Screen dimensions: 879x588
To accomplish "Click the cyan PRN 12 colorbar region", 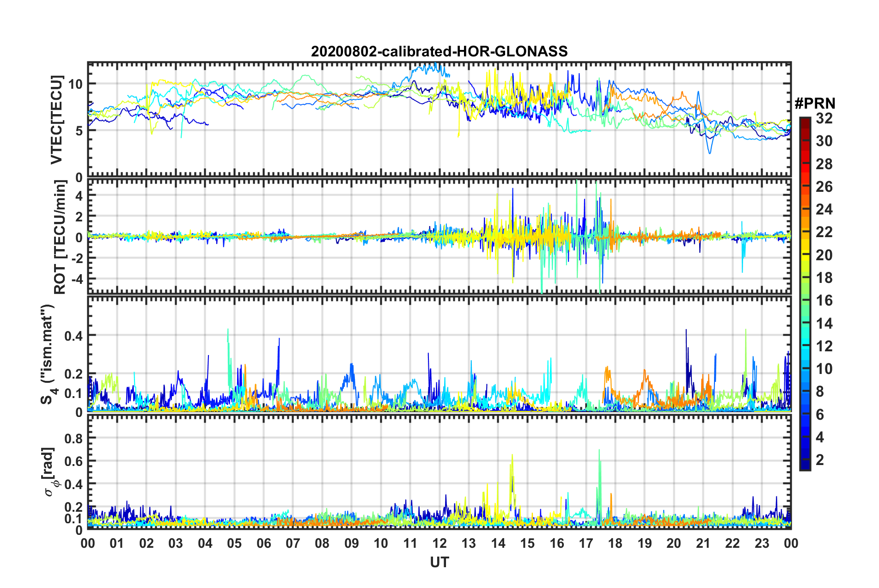I will 805,345.
